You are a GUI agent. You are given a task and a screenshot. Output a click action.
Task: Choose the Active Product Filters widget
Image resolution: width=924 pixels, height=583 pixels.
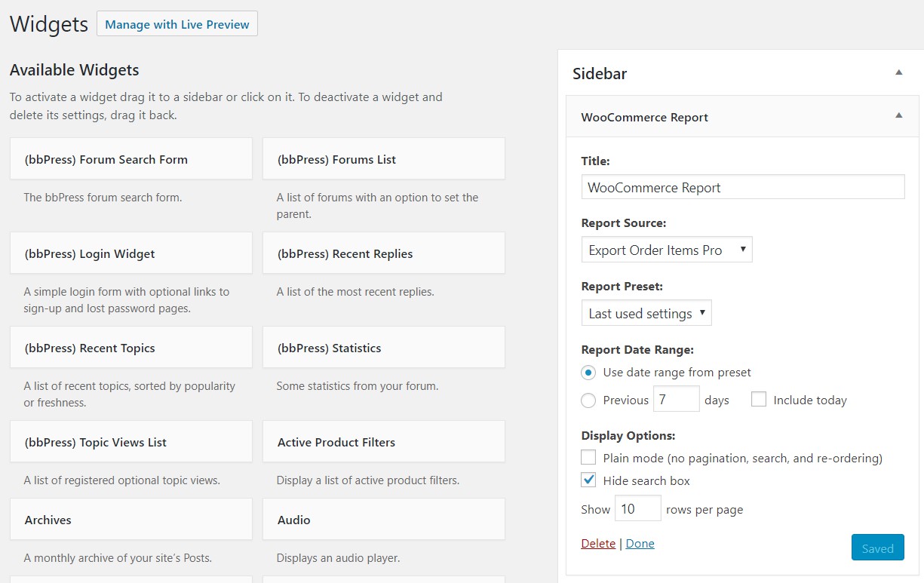pyautogui.click(x=383, y=442)
